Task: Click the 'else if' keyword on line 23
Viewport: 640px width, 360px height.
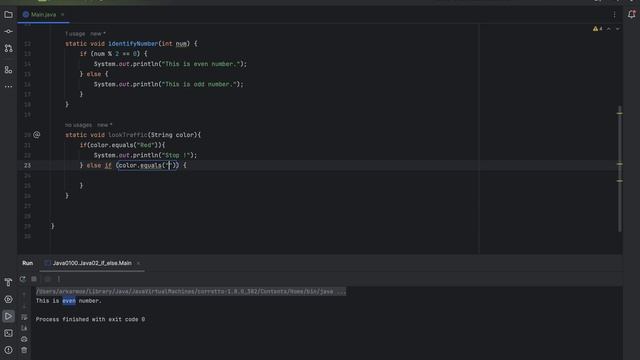Action: [99, 165]
